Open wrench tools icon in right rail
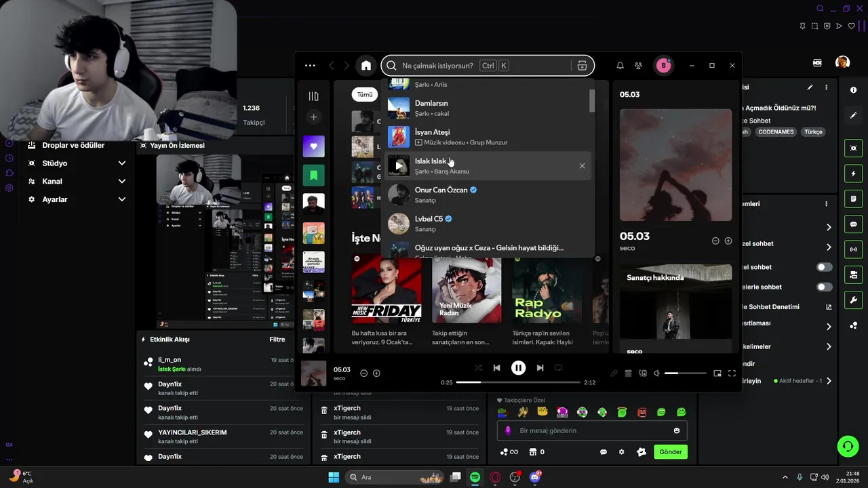868x488 pixels. point(853,300)
